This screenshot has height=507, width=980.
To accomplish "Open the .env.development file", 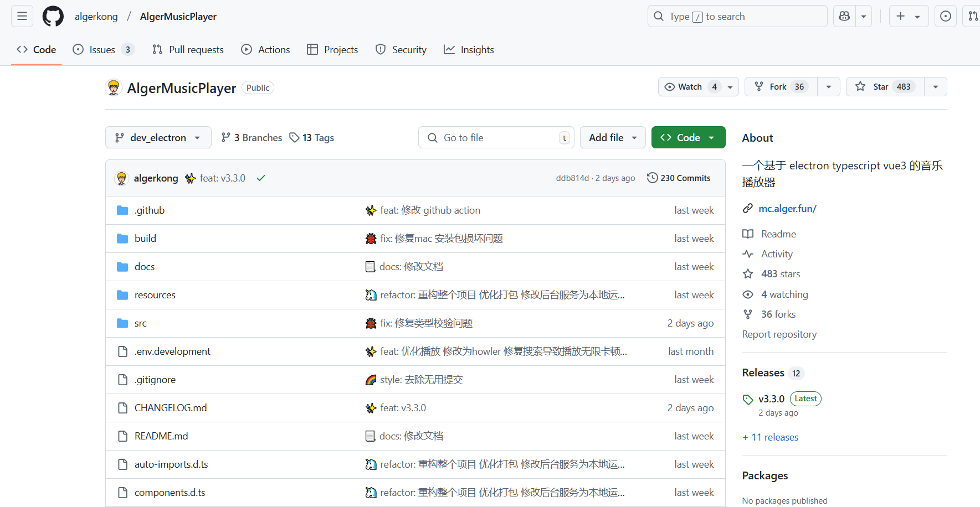I will pos(172,351).
